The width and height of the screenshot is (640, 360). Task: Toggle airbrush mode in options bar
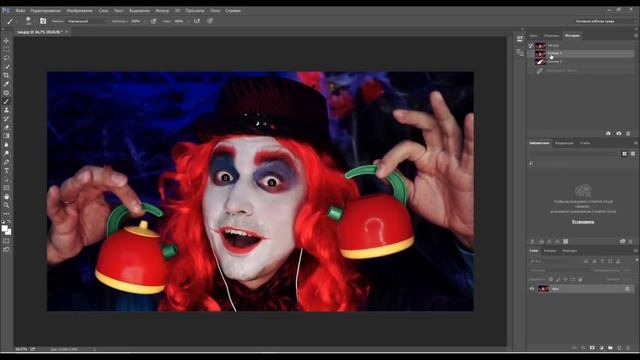pos(197,21)
